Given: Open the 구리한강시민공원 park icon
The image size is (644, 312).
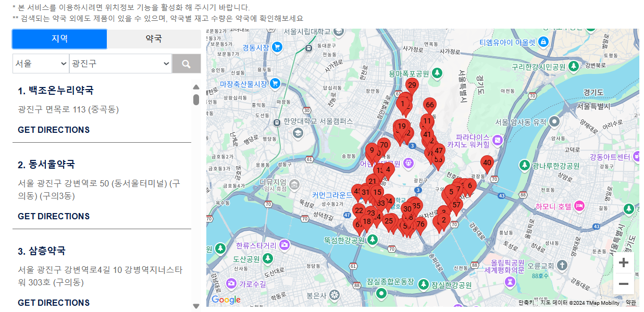Looking at the screenshot, I should pos(574,67).
